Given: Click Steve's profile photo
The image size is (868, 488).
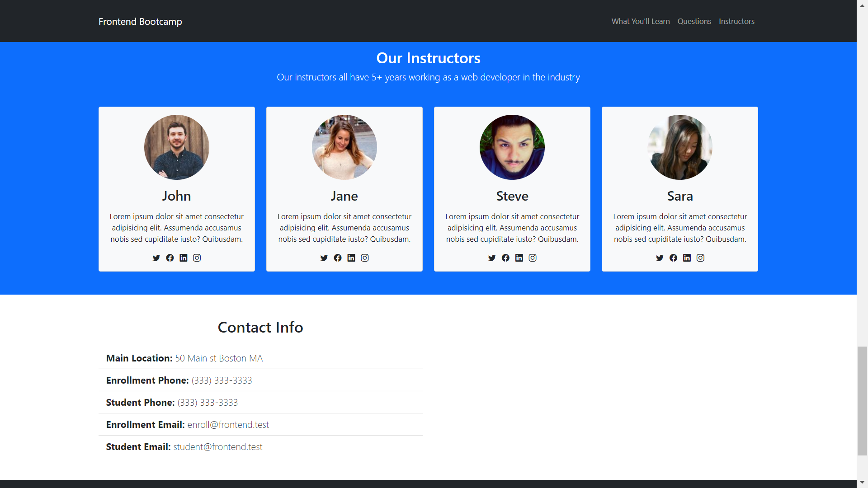Looking at the screenshot, I should [512, 147].
